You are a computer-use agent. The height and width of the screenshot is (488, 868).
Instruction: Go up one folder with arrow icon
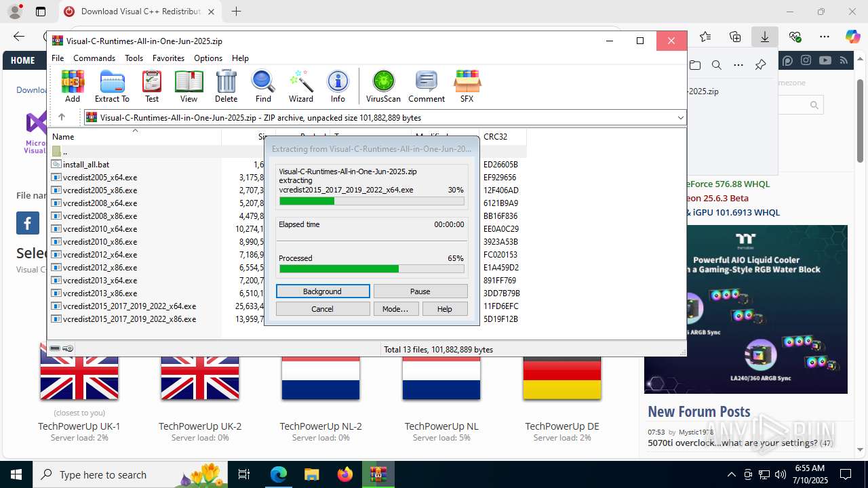coord(61,117)
